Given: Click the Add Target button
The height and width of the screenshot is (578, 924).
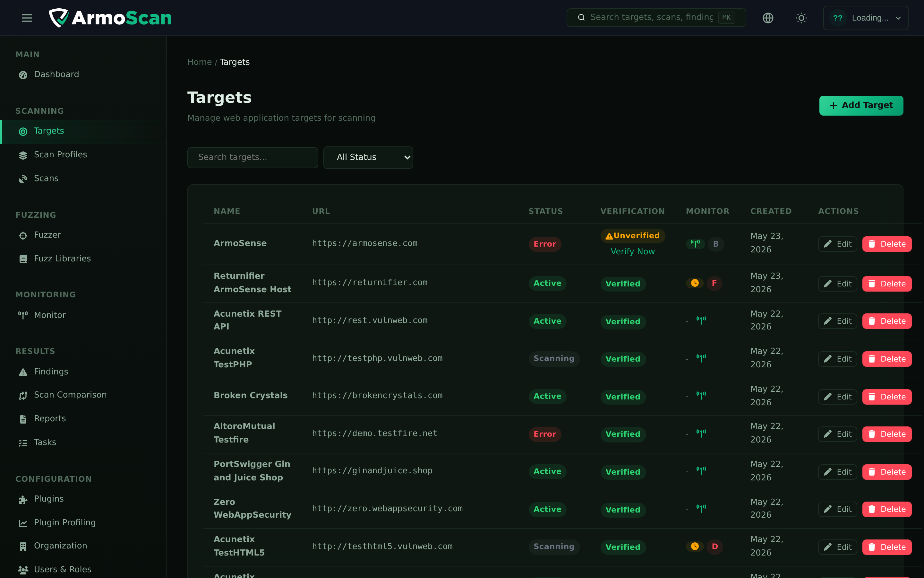Looking at the screenshot, I should [x=861, y=106].
